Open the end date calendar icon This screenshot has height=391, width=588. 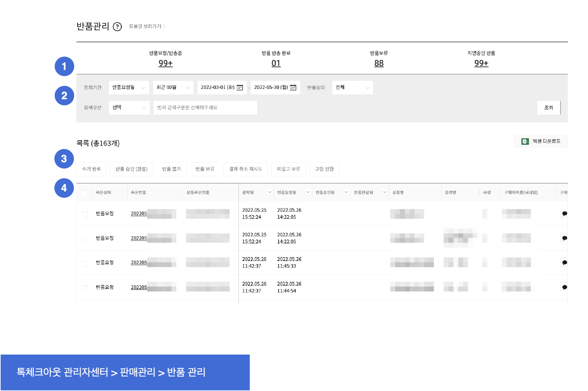coord(293,88)
